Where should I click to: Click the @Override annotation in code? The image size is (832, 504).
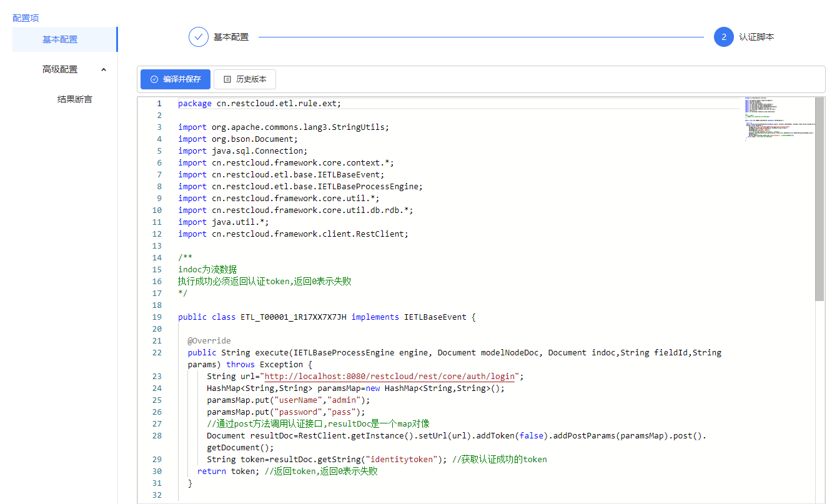pos(209,340)
